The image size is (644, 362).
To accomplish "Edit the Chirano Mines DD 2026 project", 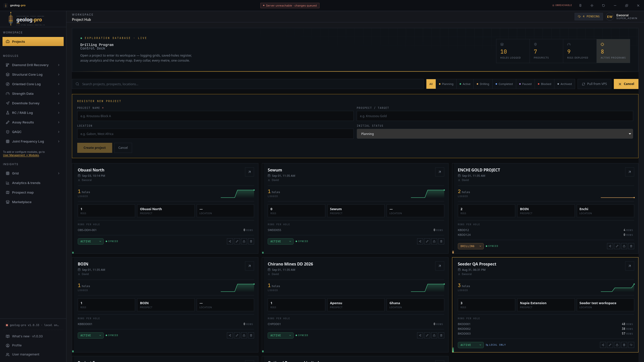I will pos(427,335).
